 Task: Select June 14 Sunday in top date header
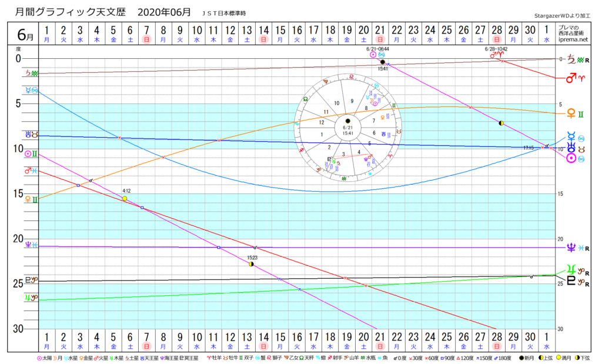264,34
